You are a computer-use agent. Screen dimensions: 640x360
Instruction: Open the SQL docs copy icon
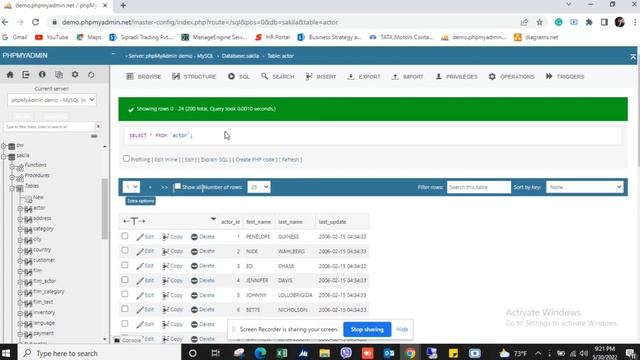click(59, 75)
